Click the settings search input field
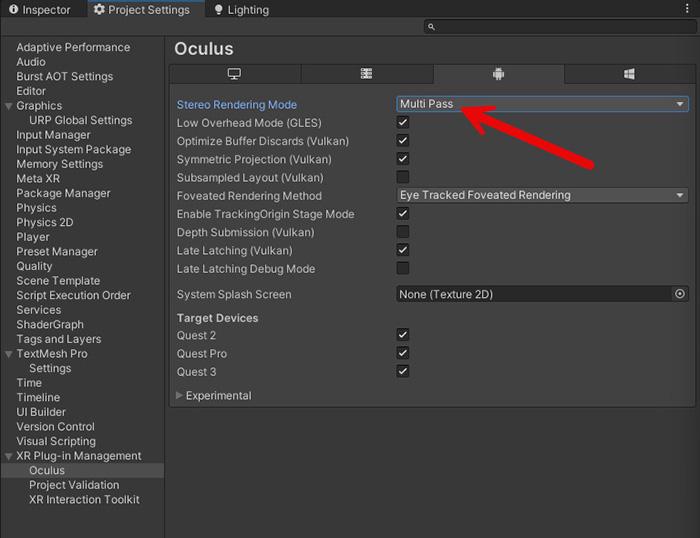 coord(560,27)
